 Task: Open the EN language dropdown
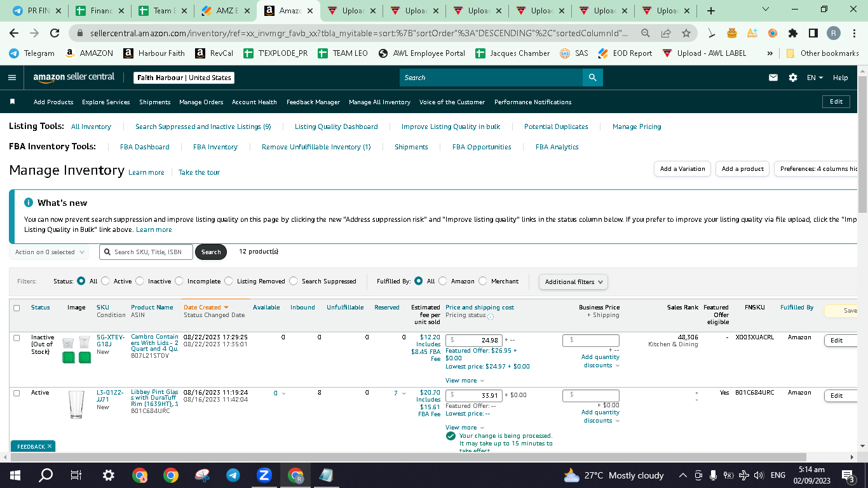tap(815, 78)
